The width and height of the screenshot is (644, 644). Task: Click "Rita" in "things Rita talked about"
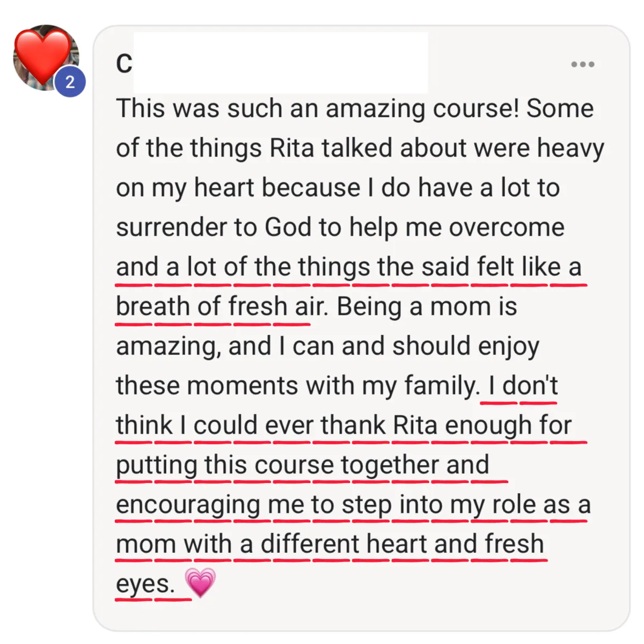point(291,148)
